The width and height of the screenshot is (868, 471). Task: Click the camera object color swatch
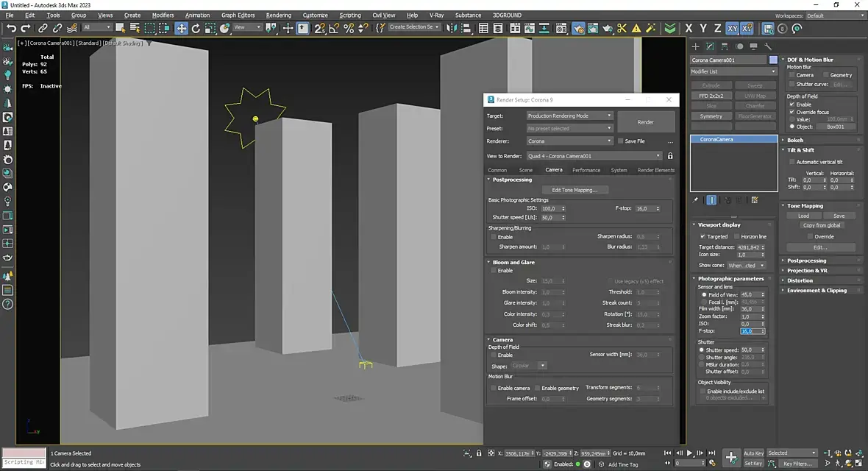(x=773, y=60)
